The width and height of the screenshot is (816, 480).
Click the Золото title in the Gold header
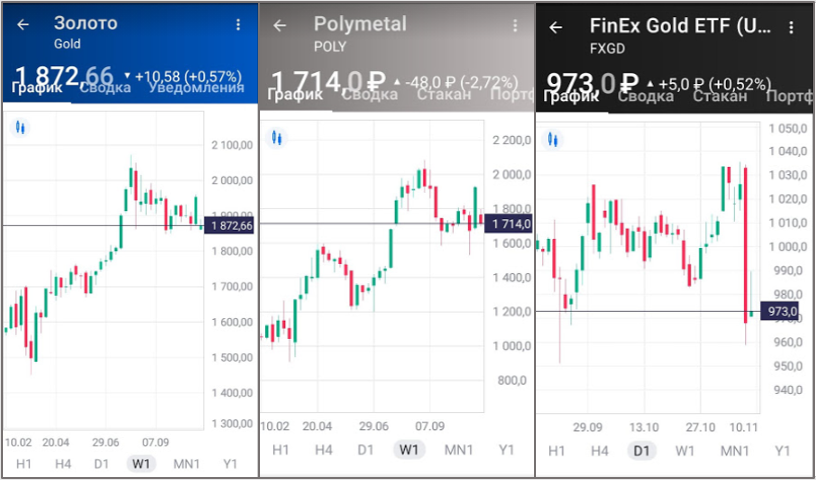pyautogui.click(x=86, y=23)
